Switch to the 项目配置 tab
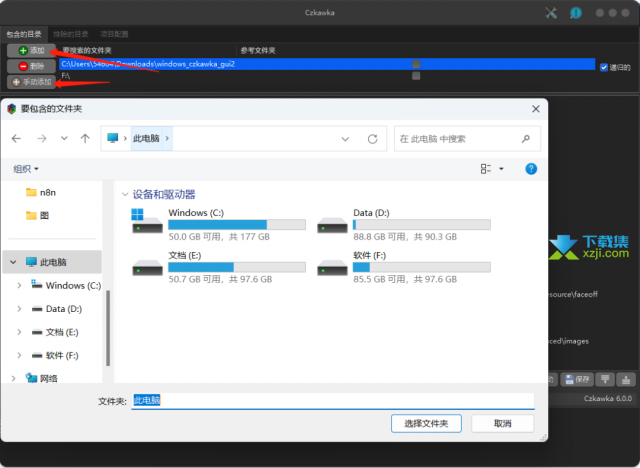 (x=114, y=34)
